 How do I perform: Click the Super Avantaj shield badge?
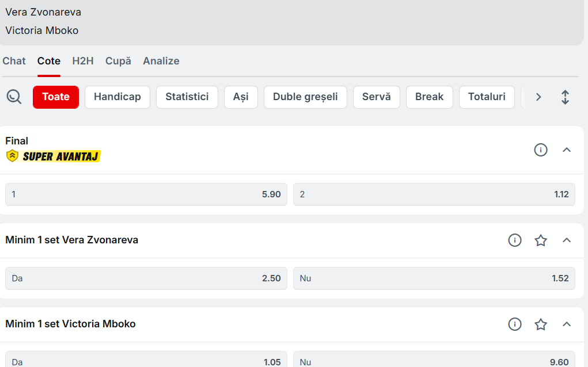point(12,156)
